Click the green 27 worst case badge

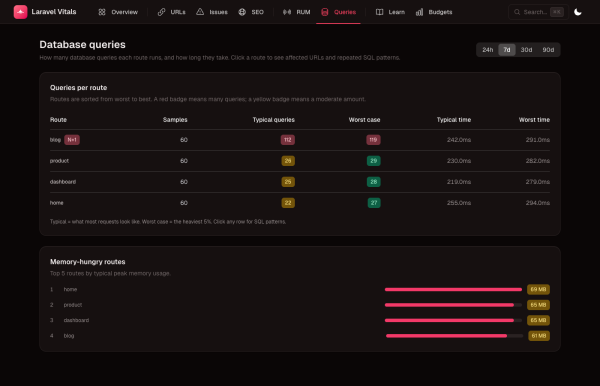374,203
